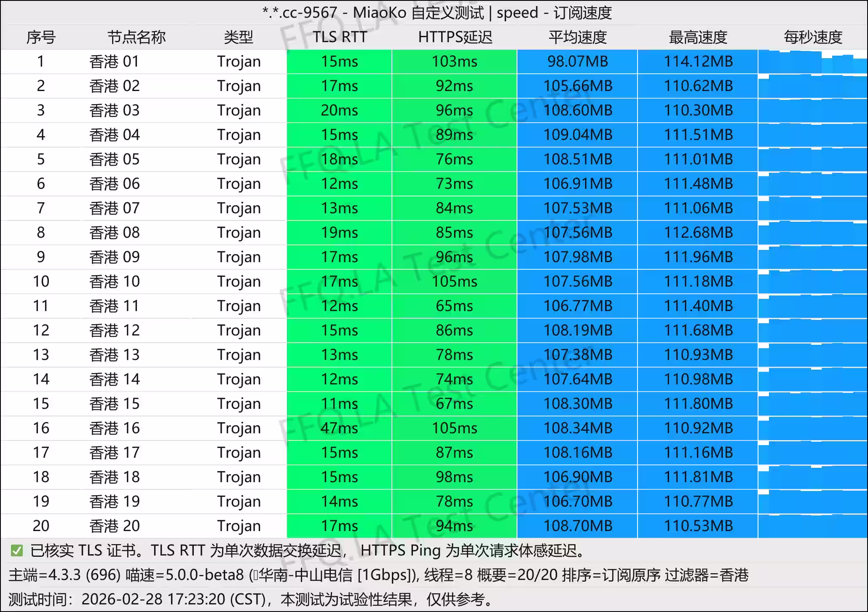This screenshot has width=868, height=612.
Task: Click the 每秒速度 column header
Action: click(x=813, y=37)
